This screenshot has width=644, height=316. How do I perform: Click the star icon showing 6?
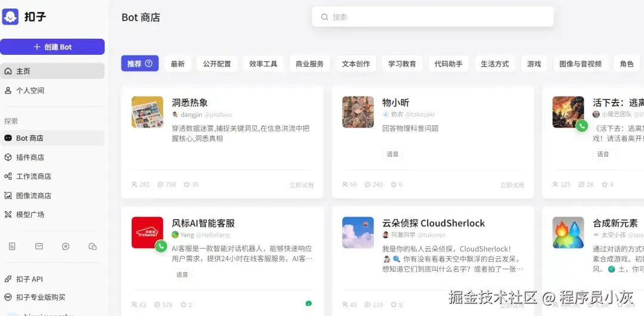(x=394, y=184)
